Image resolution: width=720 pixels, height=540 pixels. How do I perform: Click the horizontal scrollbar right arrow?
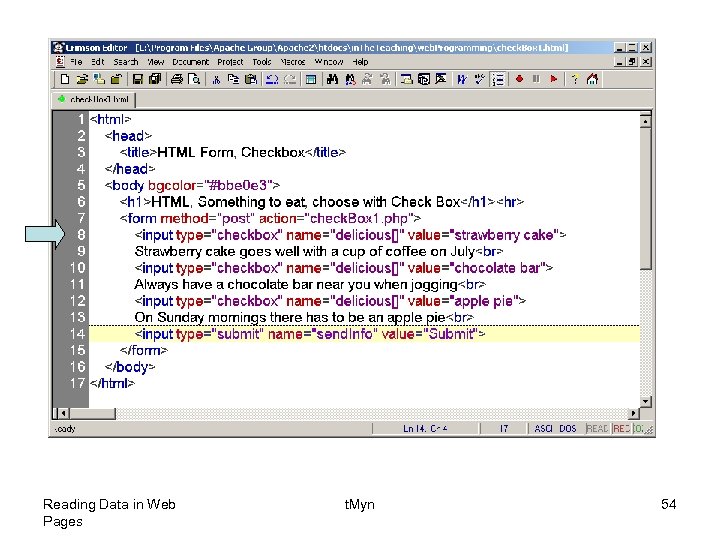tap(634, 413)
